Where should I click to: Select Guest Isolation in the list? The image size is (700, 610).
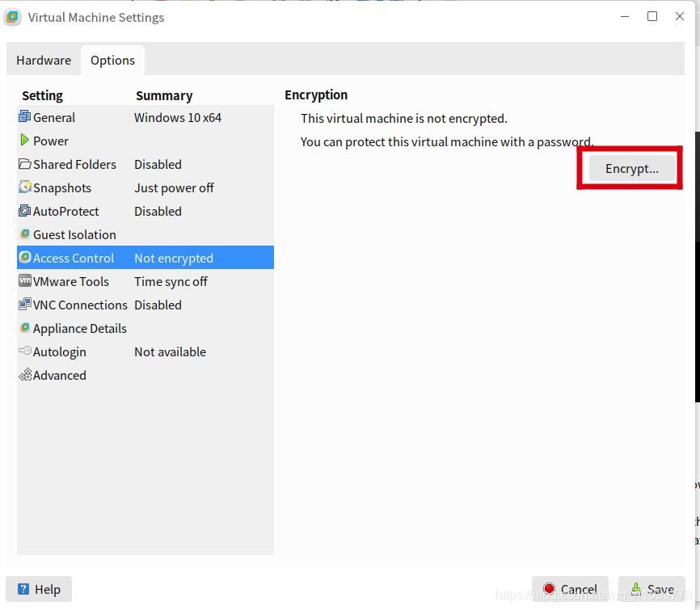coord(145,234)
